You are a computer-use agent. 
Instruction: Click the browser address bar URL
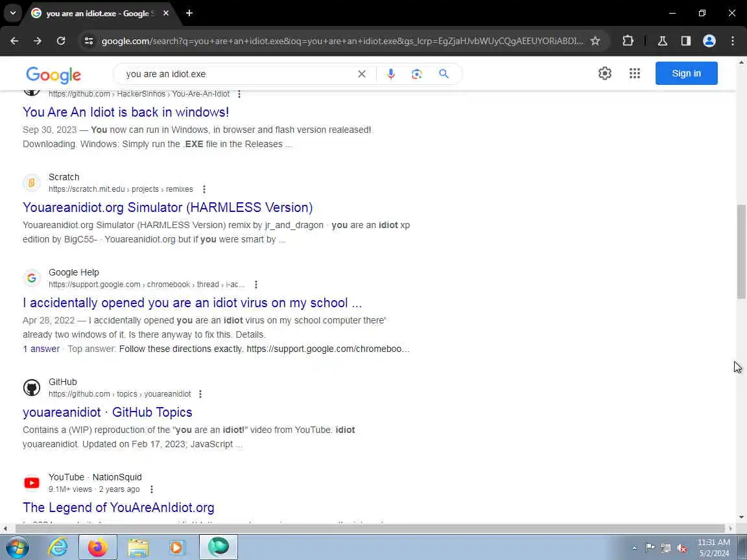coord(342,41)
